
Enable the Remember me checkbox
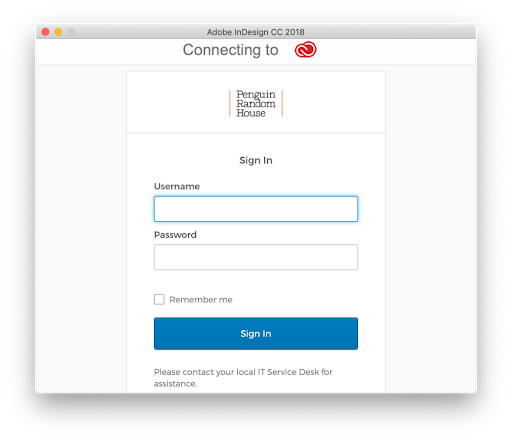point(159,299)
